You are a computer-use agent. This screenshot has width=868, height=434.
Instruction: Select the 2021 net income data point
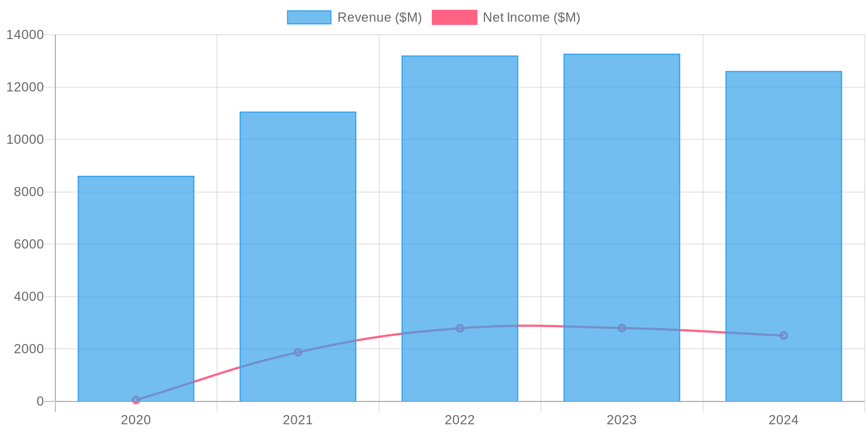tap(298, 352)
